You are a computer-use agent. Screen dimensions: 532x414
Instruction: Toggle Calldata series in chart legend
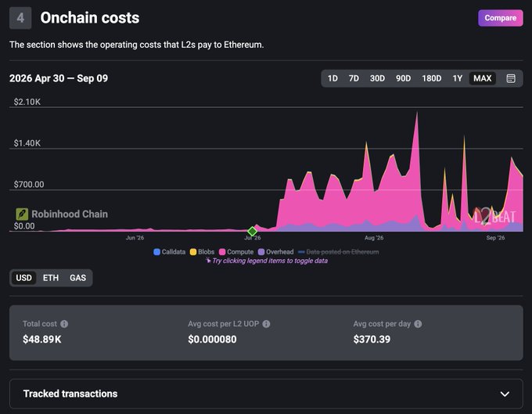[169, 252]
